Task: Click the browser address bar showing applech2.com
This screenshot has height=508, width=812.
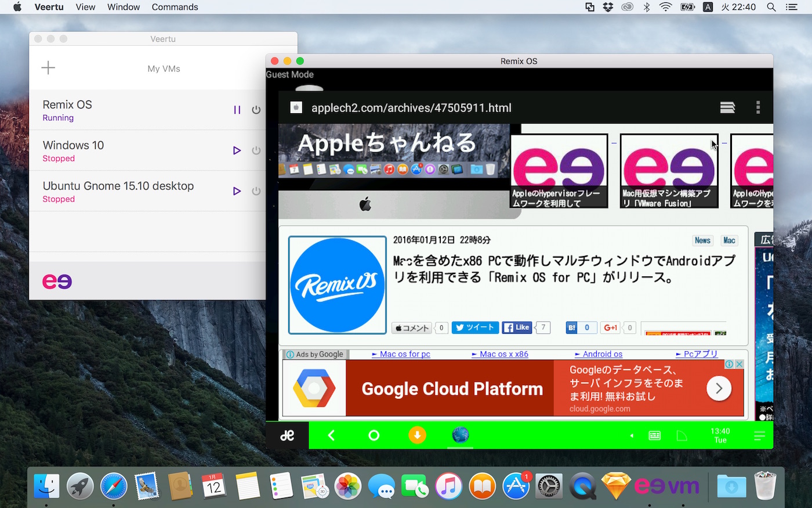Action: pos(411,108)
